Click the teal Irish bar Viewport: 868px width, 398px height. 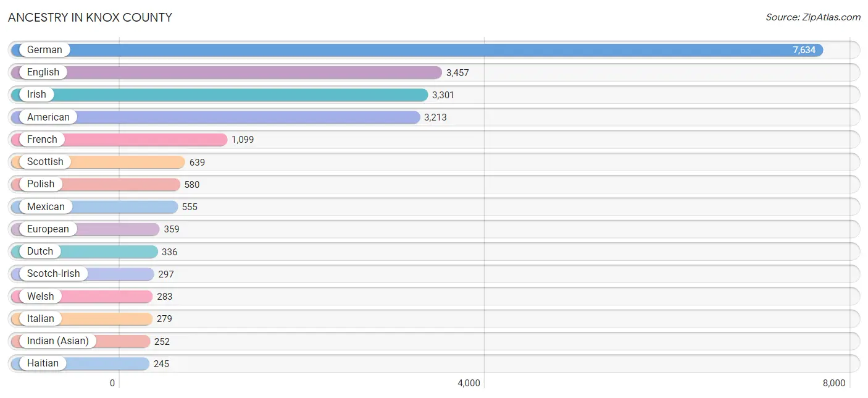tap(219, 95)
